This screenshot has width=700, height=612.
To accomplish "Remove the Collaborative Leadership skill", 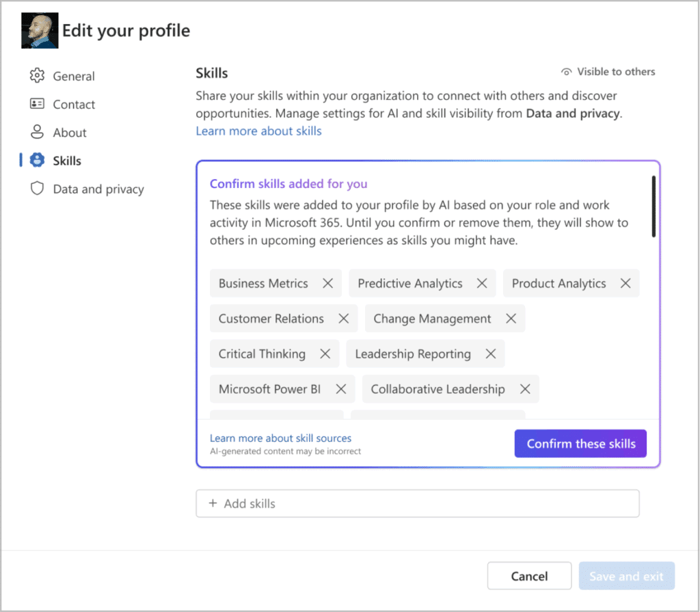I will click(525, 389).
